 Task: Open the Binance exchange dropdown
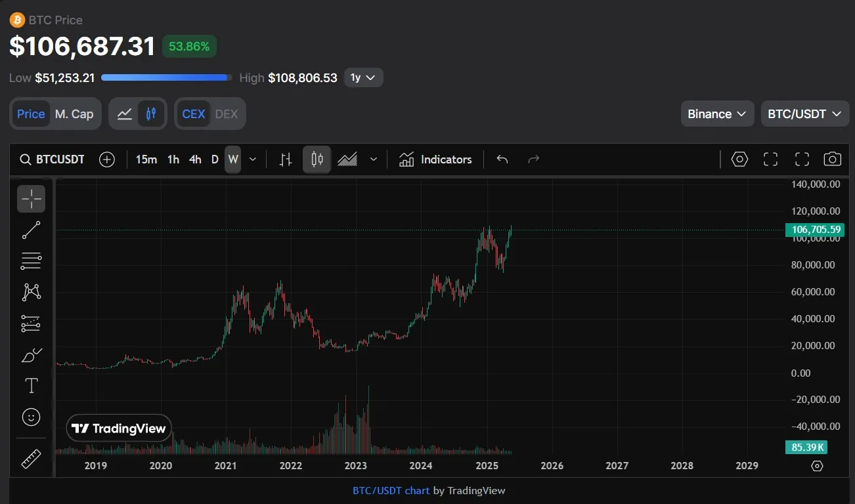pyautogui.click(x=716, y=114)
